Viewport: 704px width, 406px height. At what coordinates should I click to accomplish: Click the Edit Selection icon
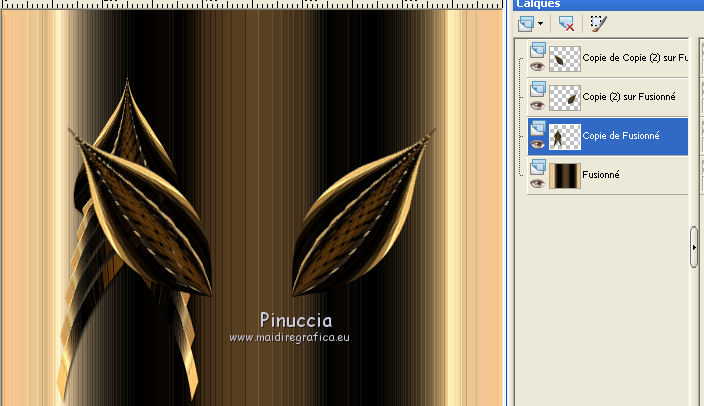(598, 23)
